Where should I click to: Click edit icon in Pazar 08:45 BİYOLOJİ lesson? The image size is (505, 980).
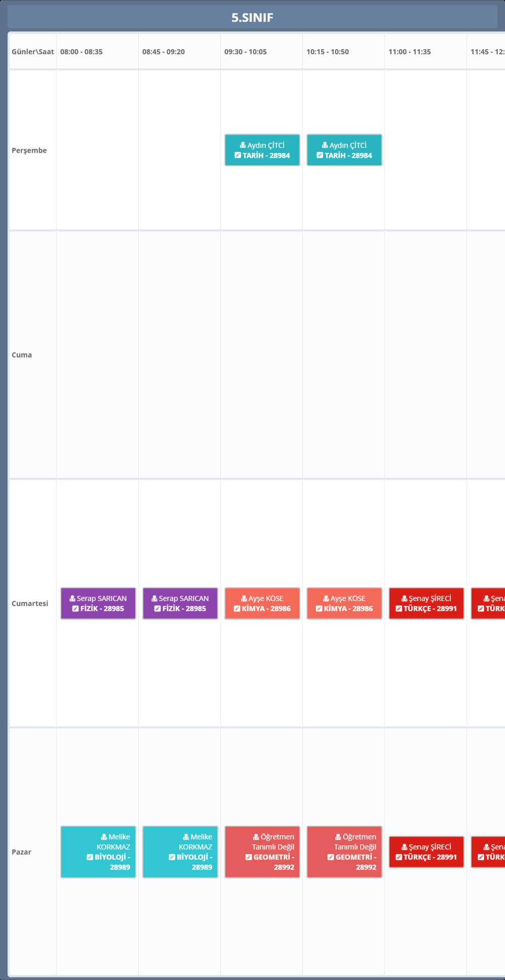tap(172, 857)
